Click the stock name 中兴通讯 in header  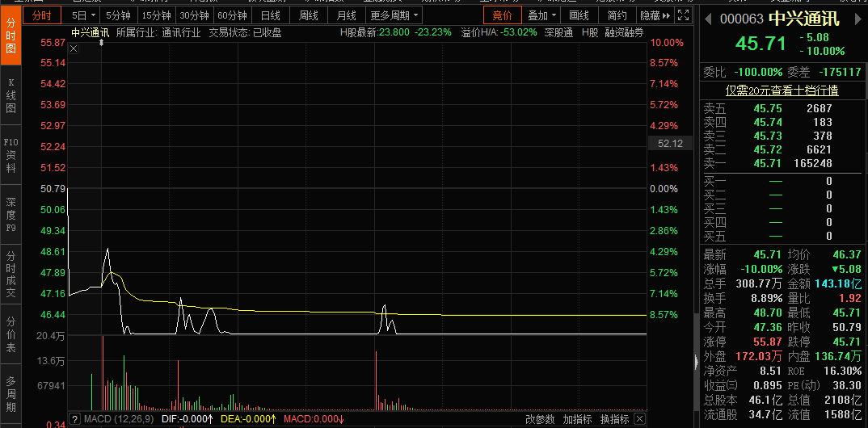(x=804, y=19)
